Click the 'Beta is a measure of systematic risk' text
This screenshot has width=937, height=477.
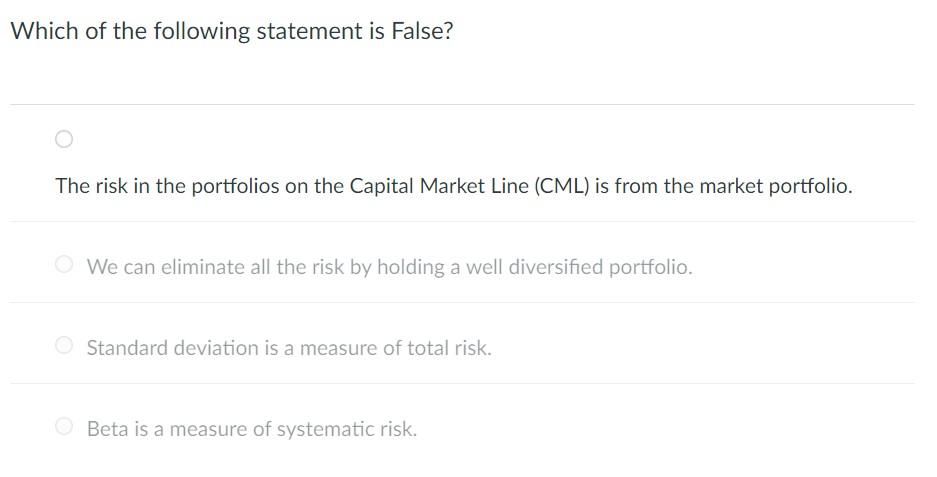pyautogui.click(x=251, y=430)
